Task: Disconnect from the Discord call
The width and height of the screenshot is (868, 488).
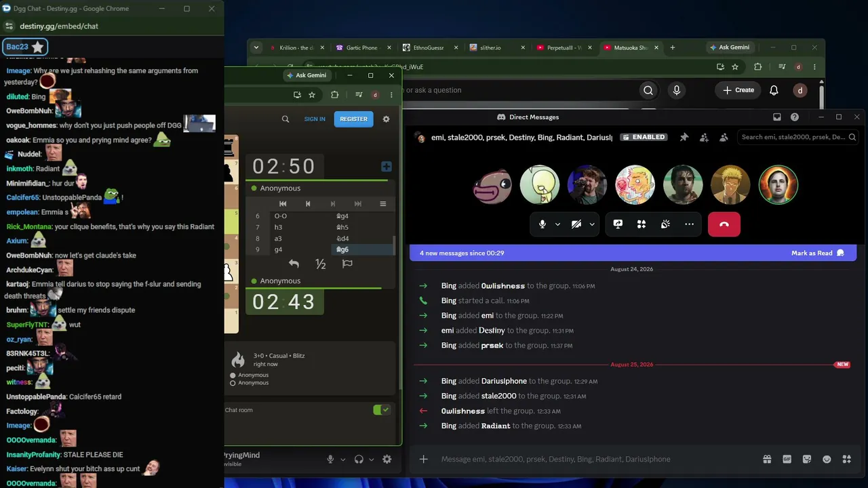Action: pyautogui.click(x=724, y=224)
